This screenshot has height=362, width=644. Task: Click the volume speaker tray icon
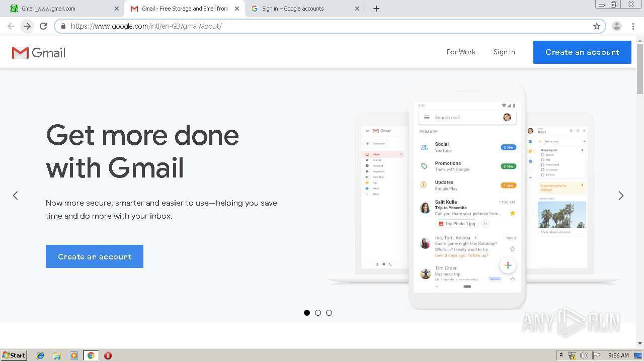(x=584, y=355)
